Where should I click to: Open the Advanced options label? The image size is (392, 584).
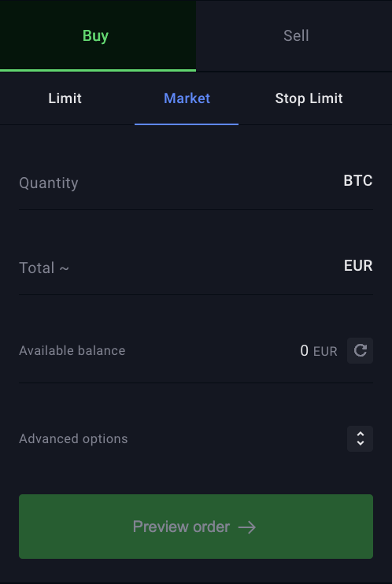click(x=73, y=438)
